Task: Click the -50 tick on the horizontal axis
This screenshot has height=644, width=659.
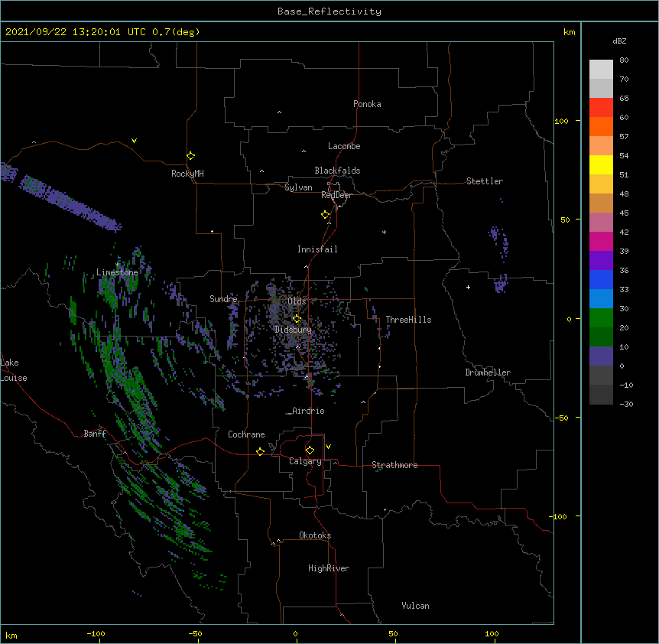Action: pos(195,633)
